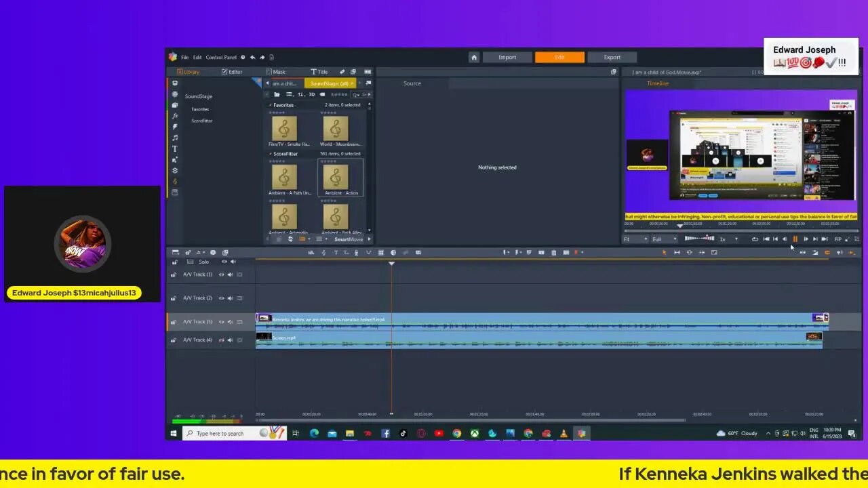Switch to the Library tab
This screenshot has height=488, width=868.
point(189,72)
